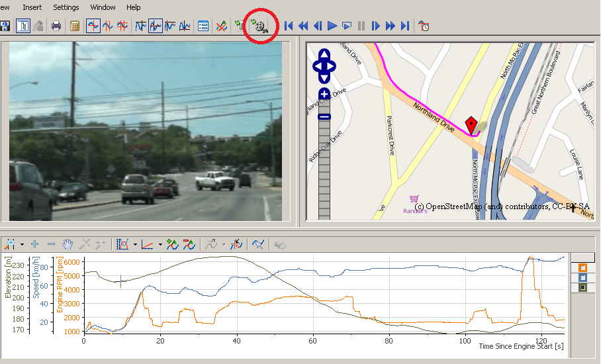Toggle the dark olive signal legend box
The image size is (601, 364).
(x=582, y=288)
